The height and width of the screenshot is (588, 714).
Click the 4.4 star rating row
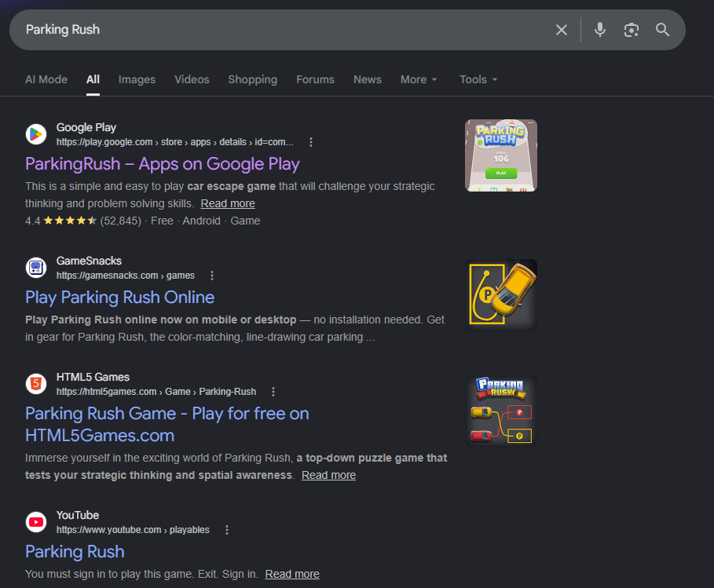142,221
